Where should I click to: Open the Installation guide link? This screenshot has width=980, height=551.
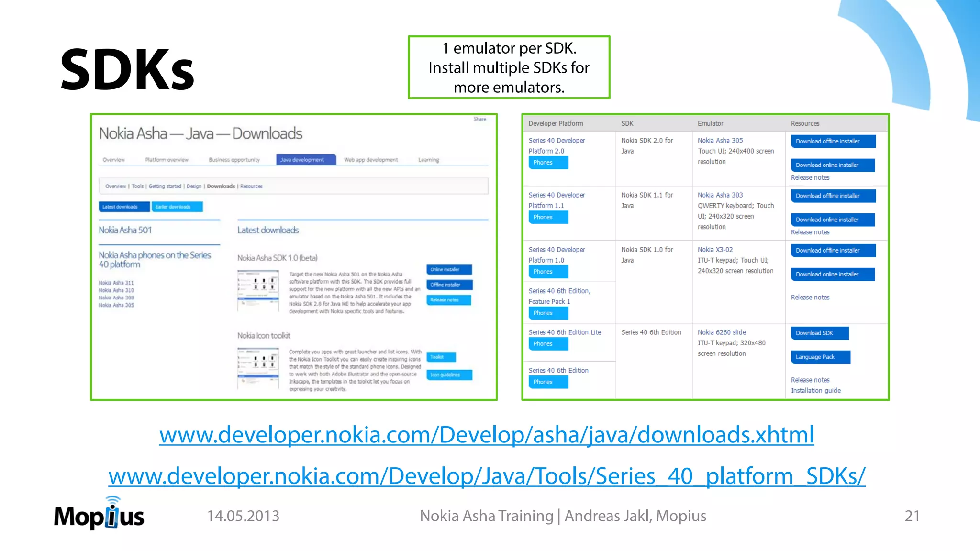coord(816,391)
